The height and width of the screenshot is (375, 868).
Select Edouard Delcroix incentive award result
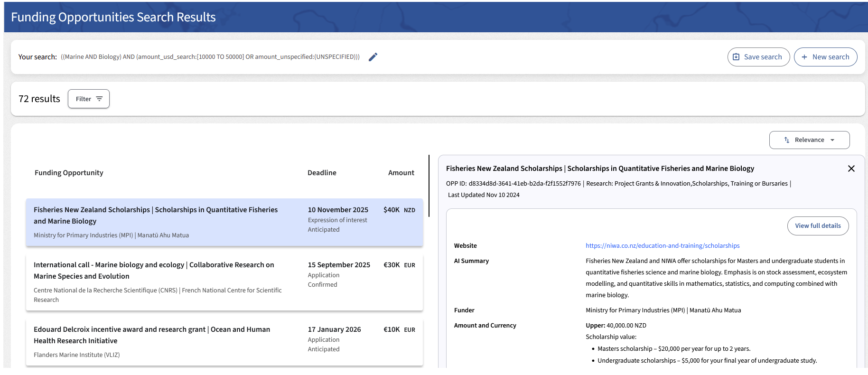tap(224, 342)
